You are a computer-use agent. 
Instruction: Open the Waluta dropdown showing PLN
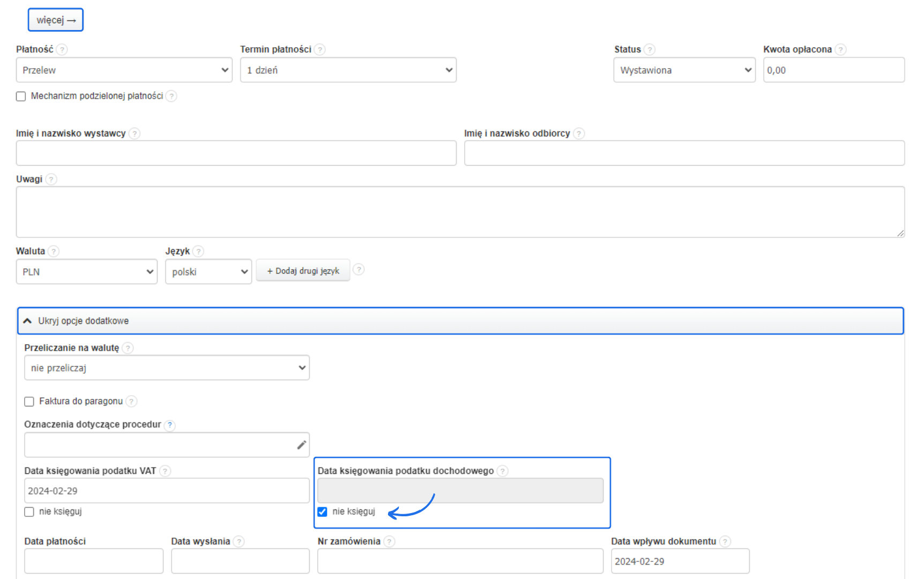point(86,272)
